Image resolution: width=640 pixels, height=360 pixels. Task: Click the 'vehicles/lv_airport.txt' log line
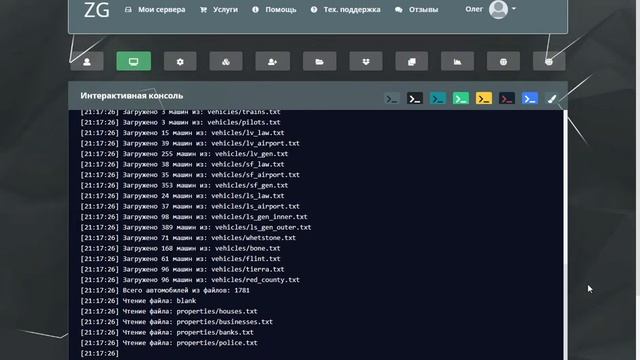click(x=190, y=143)
